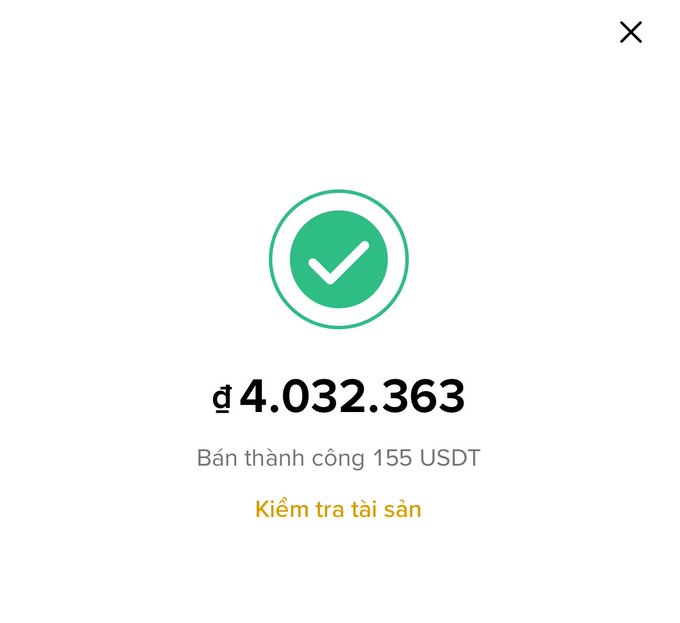
Task: Dismiss the sale confirmation using the cross icon
Action: pos(631,32)
